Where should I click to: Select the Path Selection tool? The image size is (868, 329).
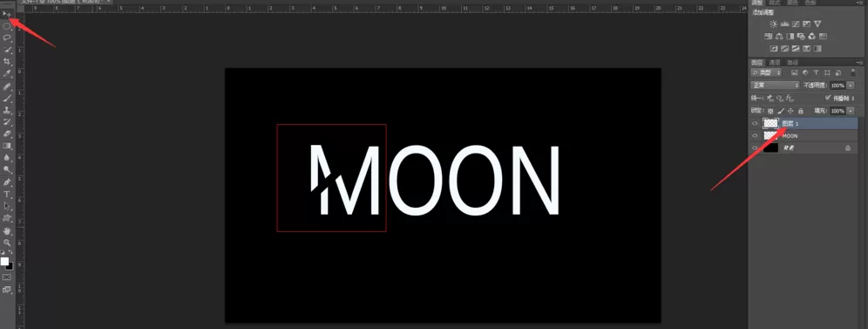pos(7,206)
